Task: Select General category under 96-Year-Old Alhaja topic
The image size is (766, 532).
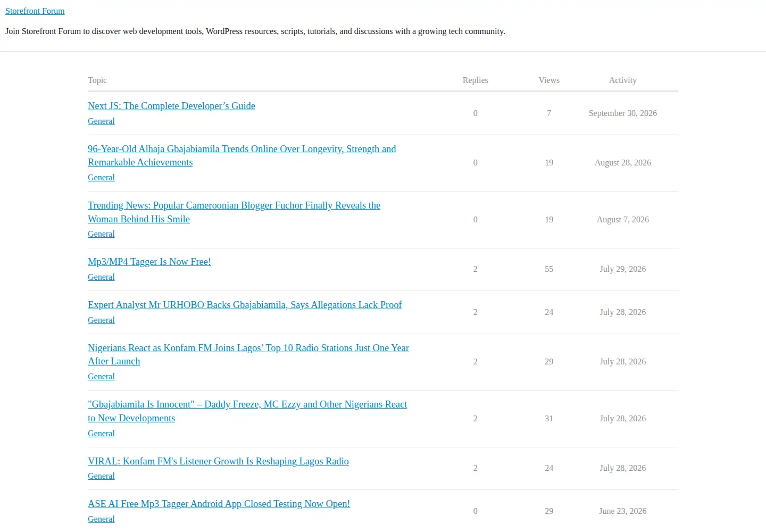Action: (101, 178)
